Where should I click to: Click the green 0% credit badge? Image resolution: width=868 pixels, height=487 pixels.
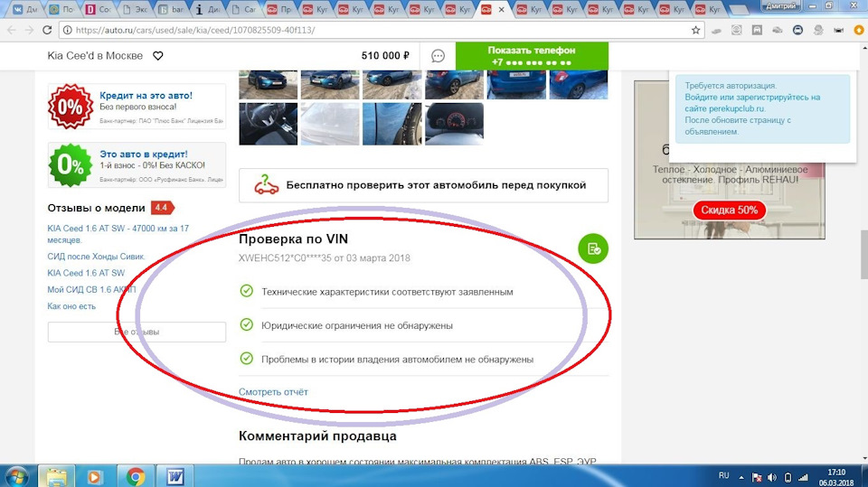70,165
